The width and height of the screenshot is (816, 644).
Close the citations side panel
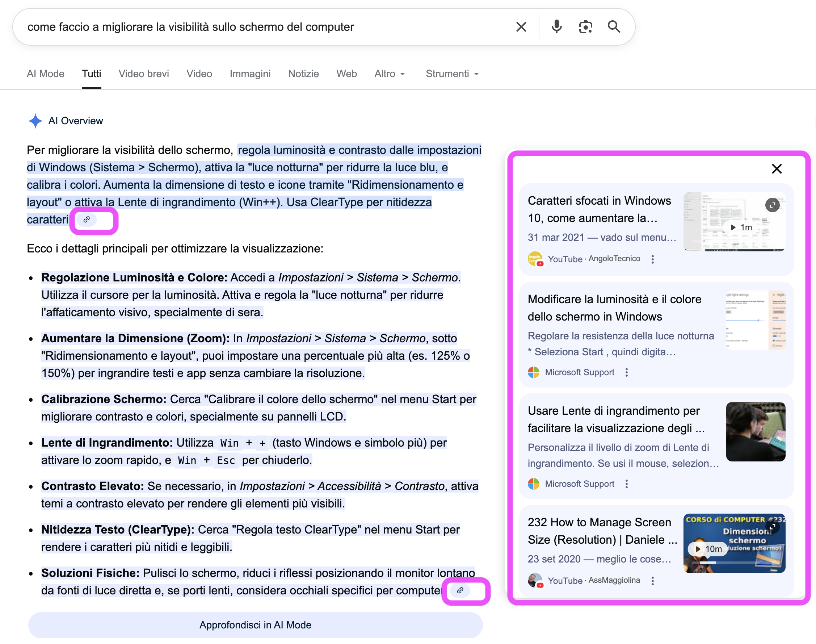777,168
